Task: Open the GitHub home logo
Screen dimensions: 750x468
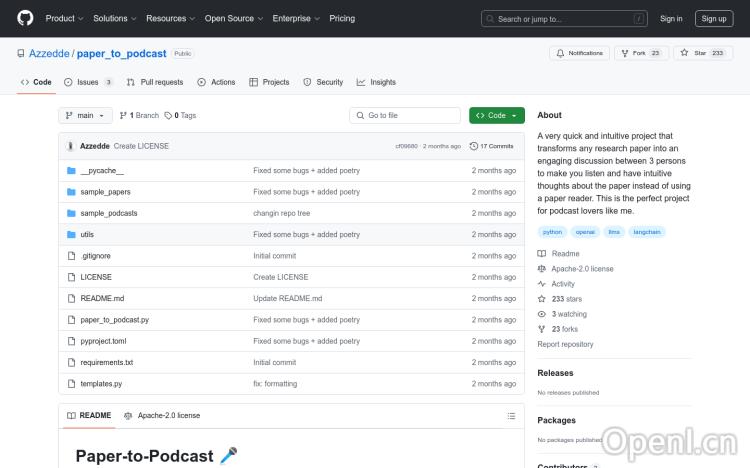Action: pos(25,18)
